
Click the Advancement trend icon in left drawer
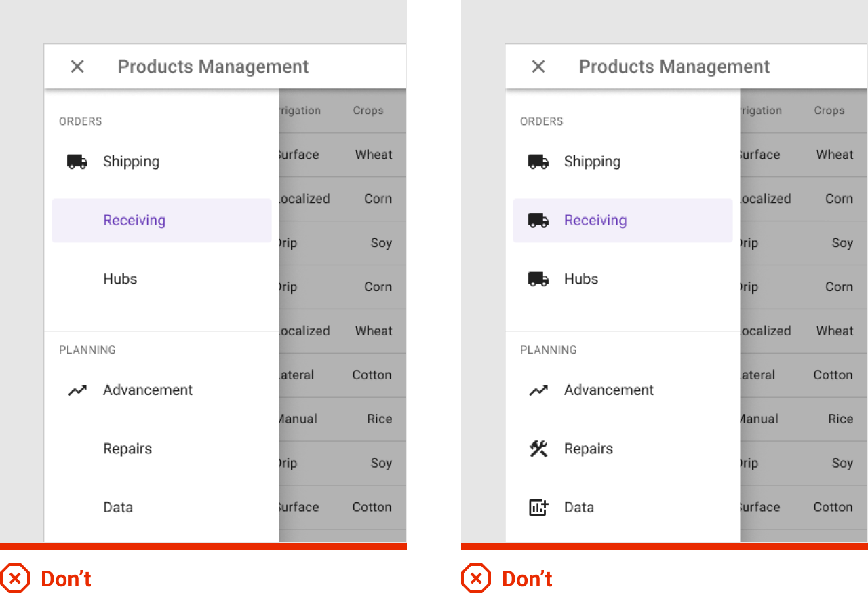tap(77, 390)
